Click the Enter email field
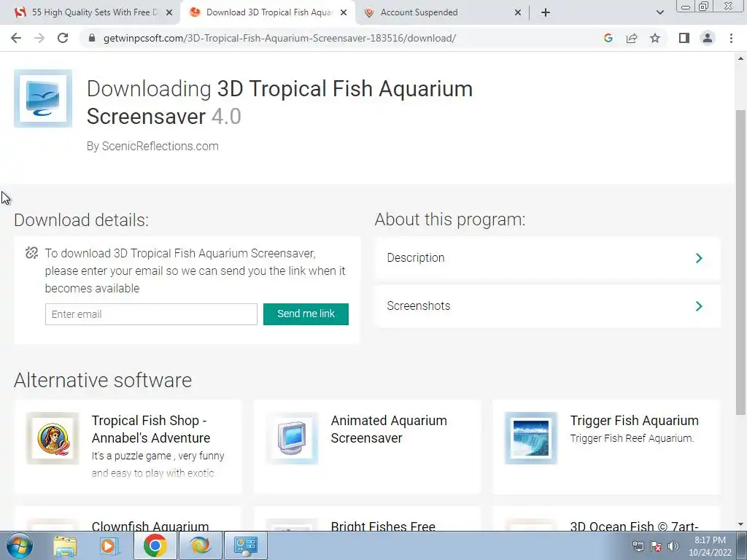747x560 pixels. pyautogui.click(x=151, y=314)
